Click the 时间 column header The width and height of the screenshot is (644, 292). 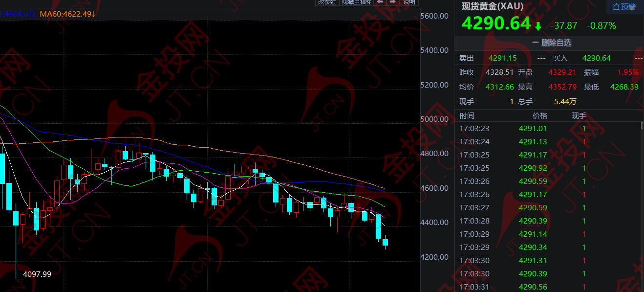(x=467, y=116)
